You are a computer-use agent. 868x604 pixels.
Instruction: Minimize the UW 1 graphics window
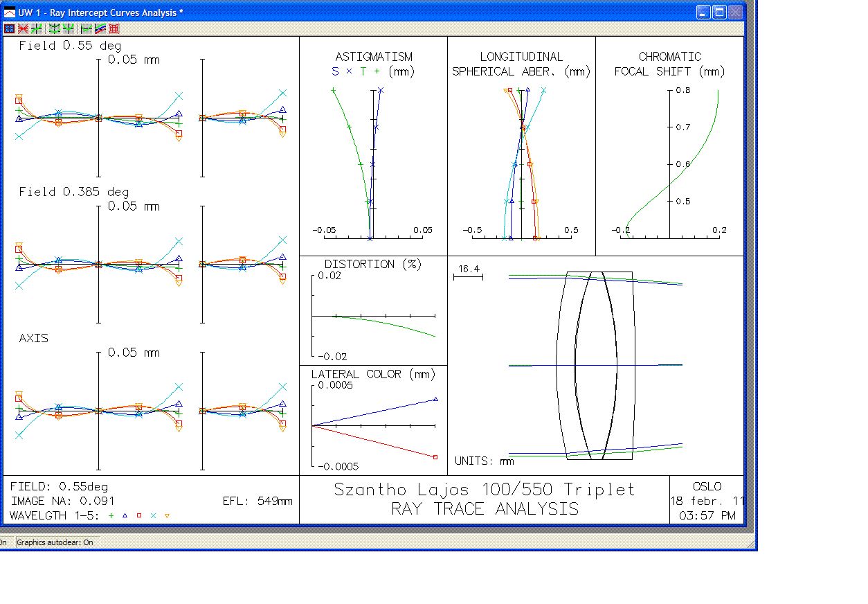coord(703,12)
